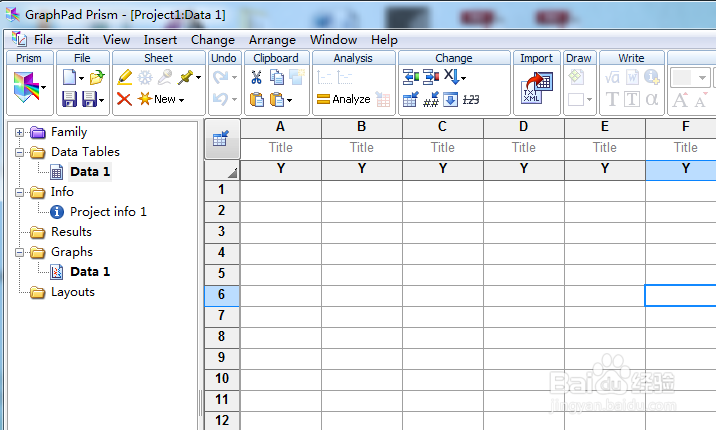Open the sort X dropdown arrow
Image resolution: width=716 pixels, height=430 pixels.
tap(464, 79)
